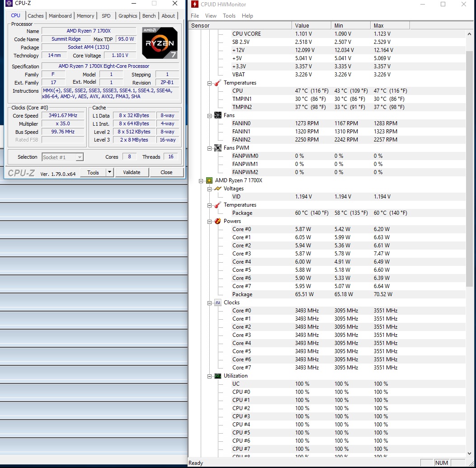
Task: Open the View menu in HWMonitor
Action: click(x=211, y=16)
